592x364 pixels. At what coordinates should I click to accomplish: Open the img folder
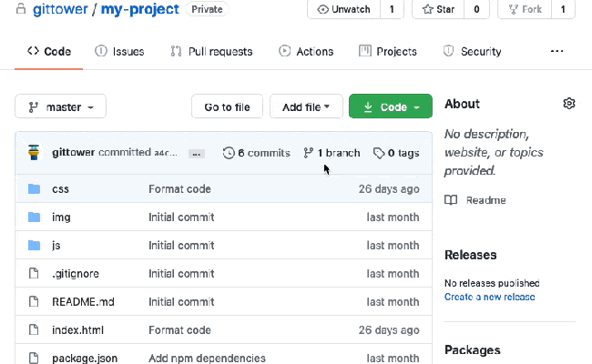click(61, 217)
